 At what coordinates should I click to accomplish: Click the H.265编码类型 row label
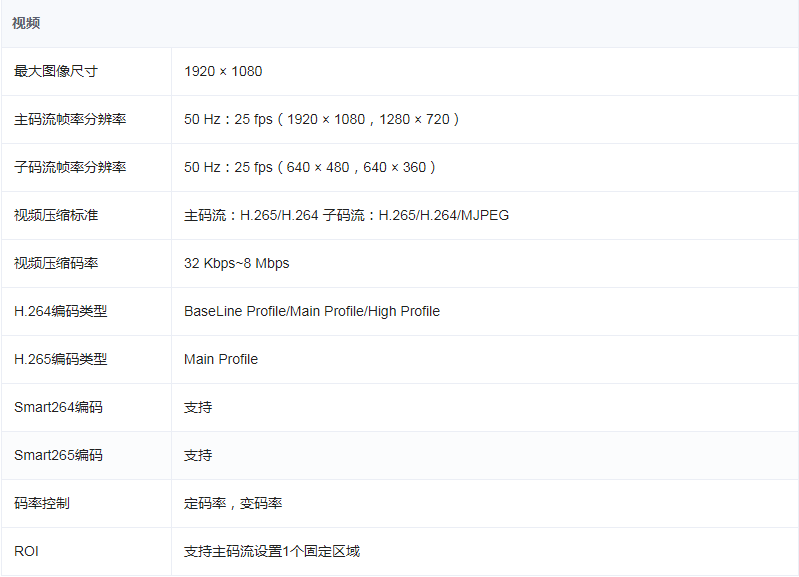coord(60,359)
